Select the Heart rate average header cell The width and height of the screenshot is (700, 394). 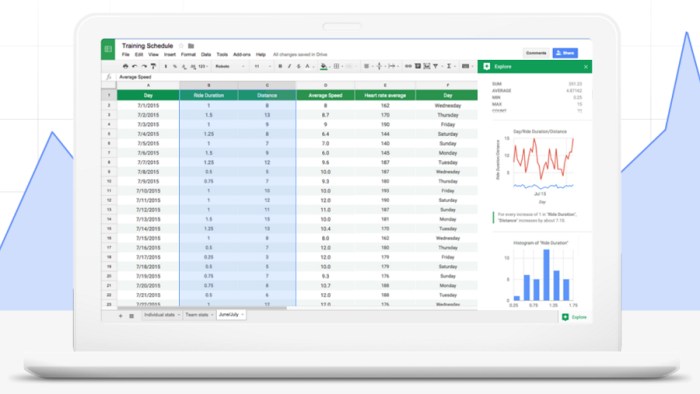coord(385,95)
